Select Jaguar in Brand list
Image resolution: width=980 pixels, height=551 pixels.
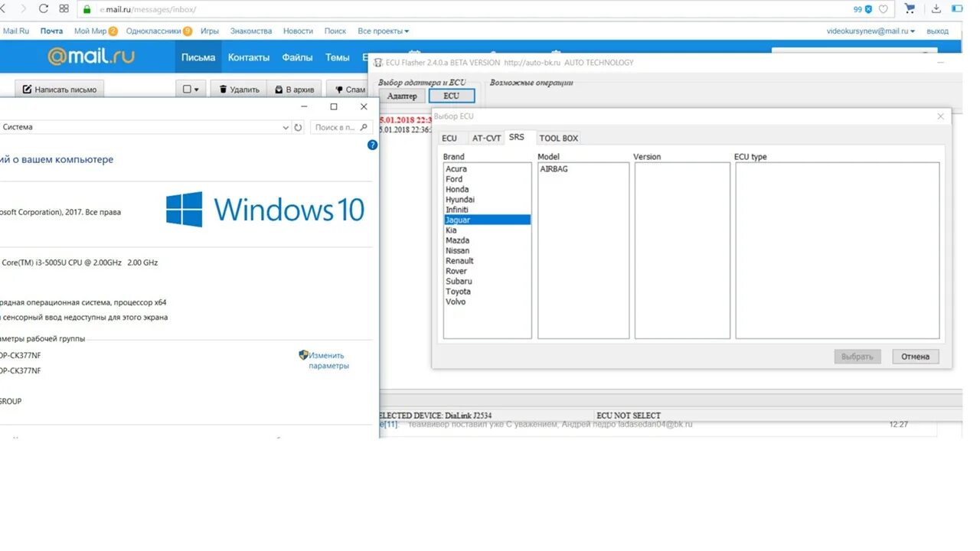(487, 220)
